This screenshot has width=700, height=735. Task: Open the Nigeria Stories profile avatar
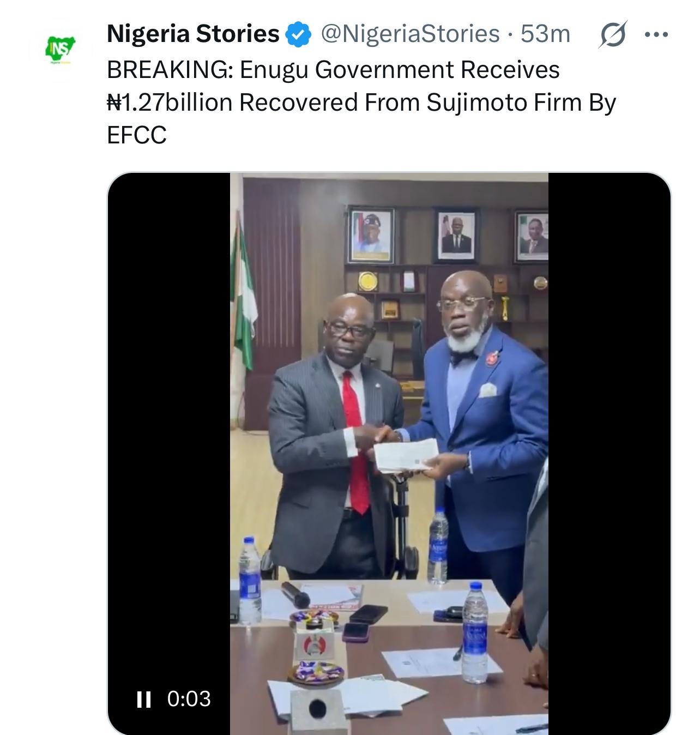point(59,49)
